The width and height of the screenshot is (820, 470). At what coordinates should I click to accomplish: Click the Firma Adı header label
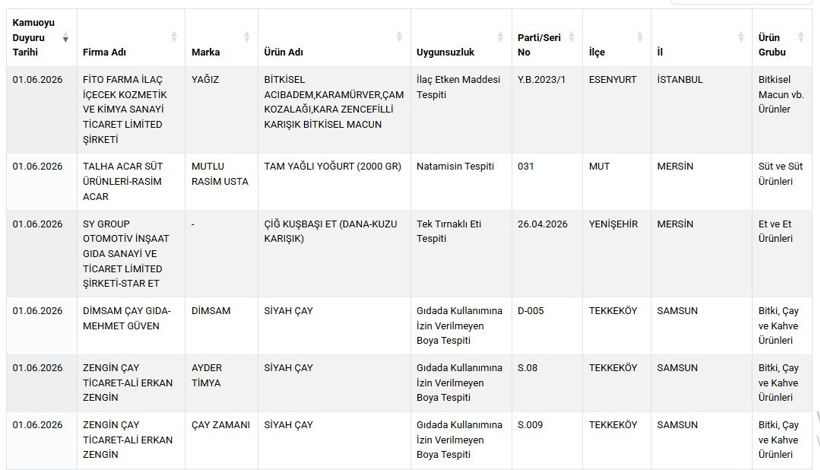tap(104, 52)
